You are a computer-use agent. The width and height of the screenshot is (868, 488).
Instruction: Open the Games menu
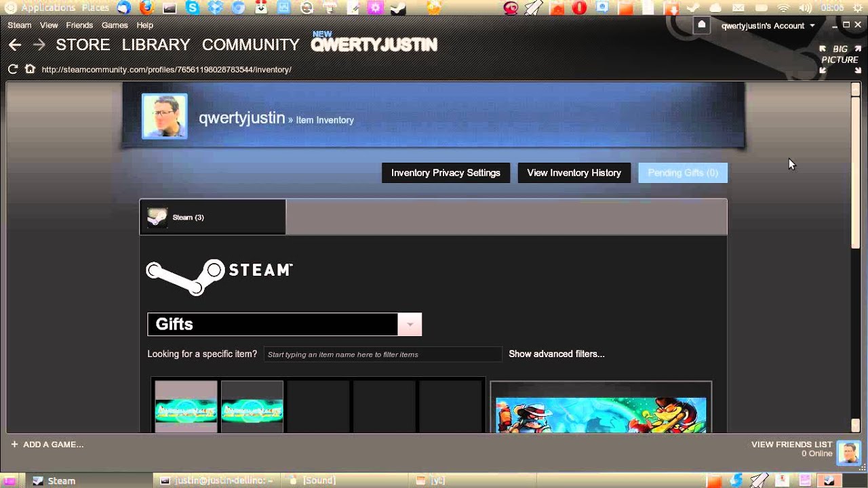click(x=115, y=25)
